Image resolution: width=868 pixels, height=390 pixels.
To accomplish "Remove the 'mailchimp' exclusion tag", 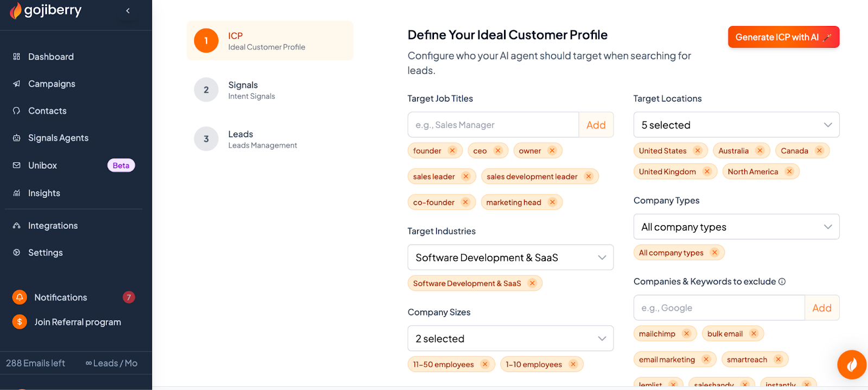I will tap(687, 334).
